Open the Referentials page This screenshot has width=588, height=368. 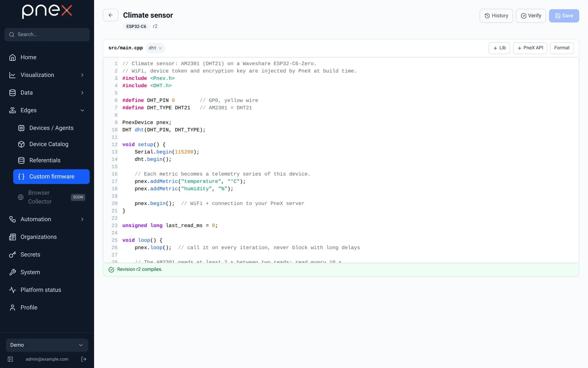pos(51,160)
